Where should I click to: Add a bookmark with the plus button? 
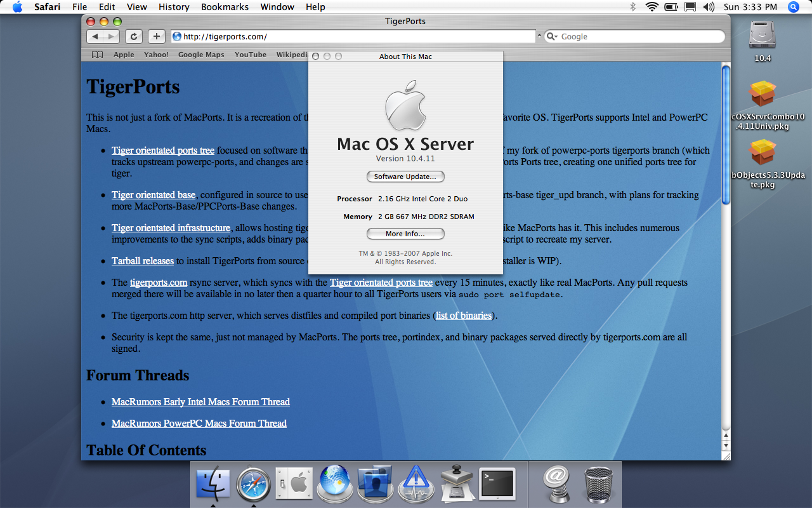pos(157,36)
